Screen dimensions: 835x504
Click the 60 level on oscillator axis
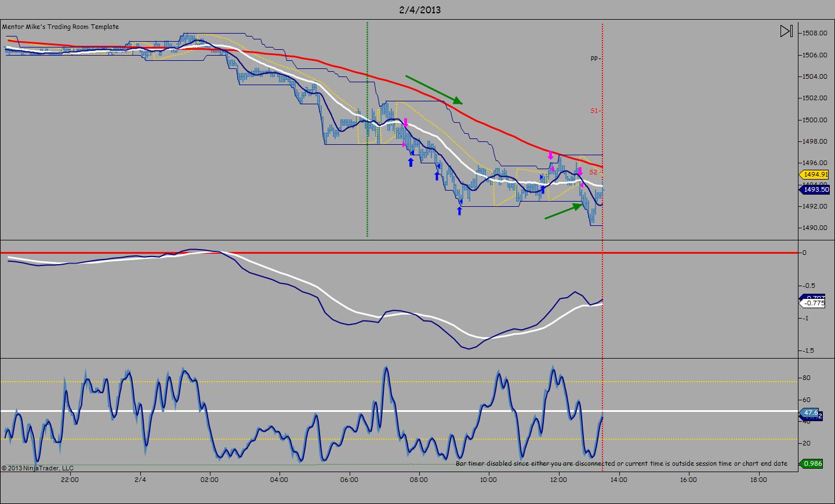pos(806,400)
